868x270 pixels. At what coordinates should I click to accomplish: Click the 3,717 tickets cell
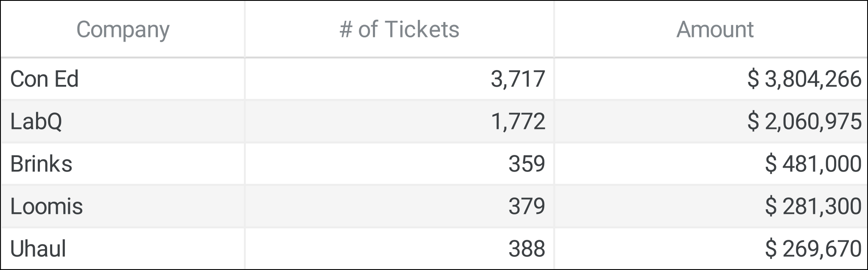[518, 79]
